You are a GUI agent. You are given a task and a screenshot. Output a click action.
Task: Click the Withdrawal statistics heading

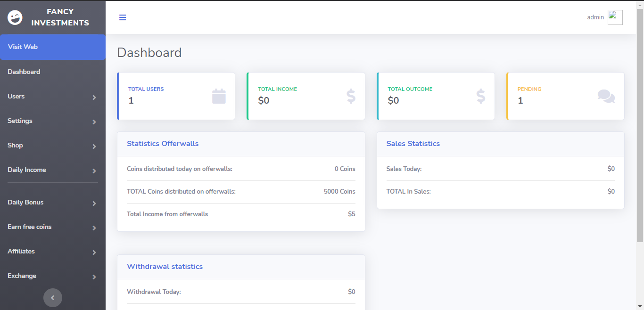(165, 267)
